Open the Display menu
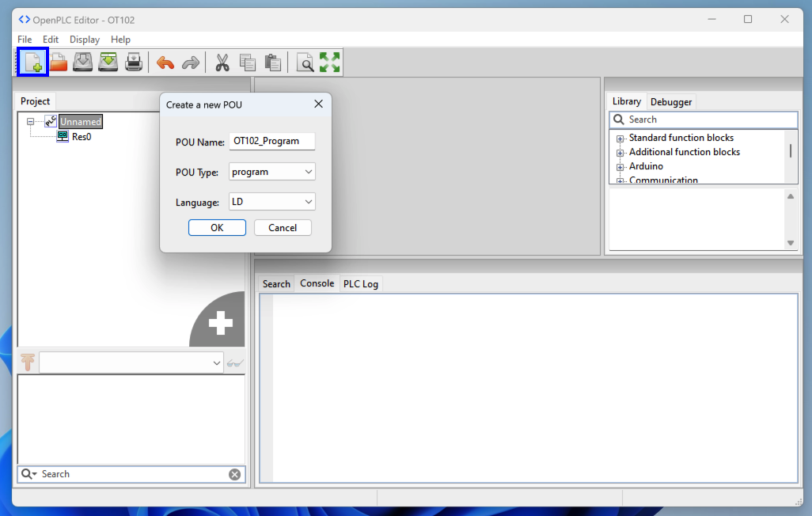The image size is (812, 516). point(85,40)
